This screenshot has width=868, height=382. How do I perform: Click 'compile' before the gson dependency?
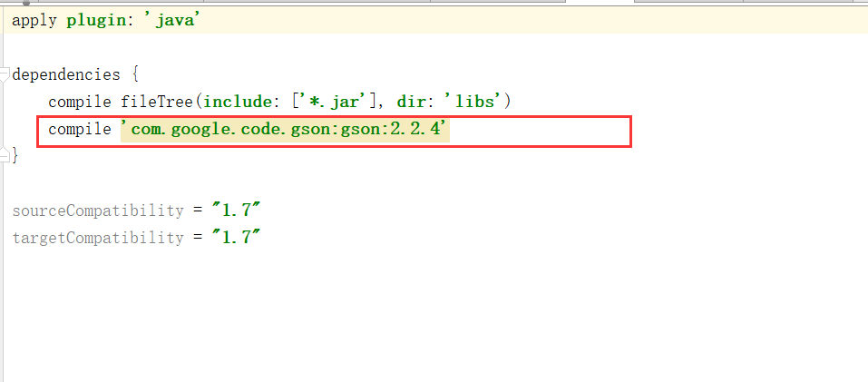[x=80, y=129]
